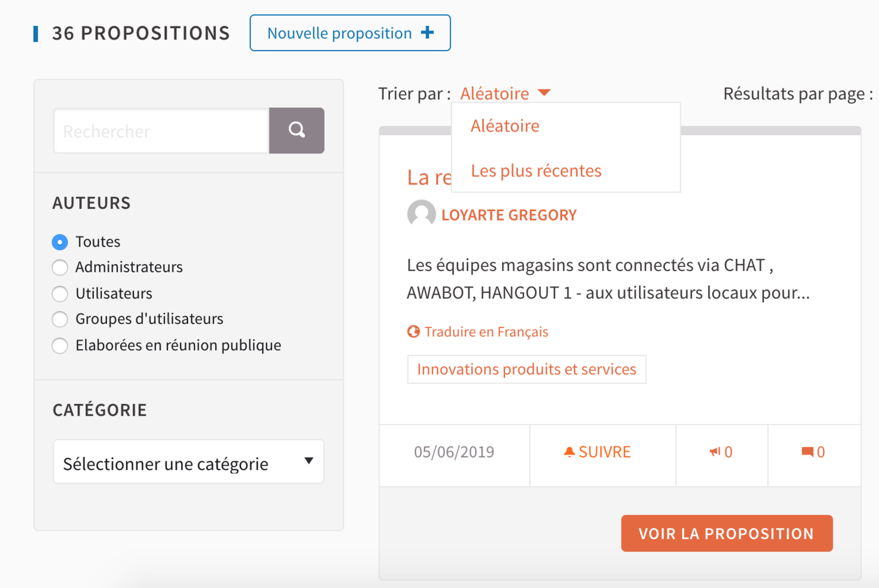
Task: Choose Aléatoire in the sort menu
Action: click(x=505, y=126)
